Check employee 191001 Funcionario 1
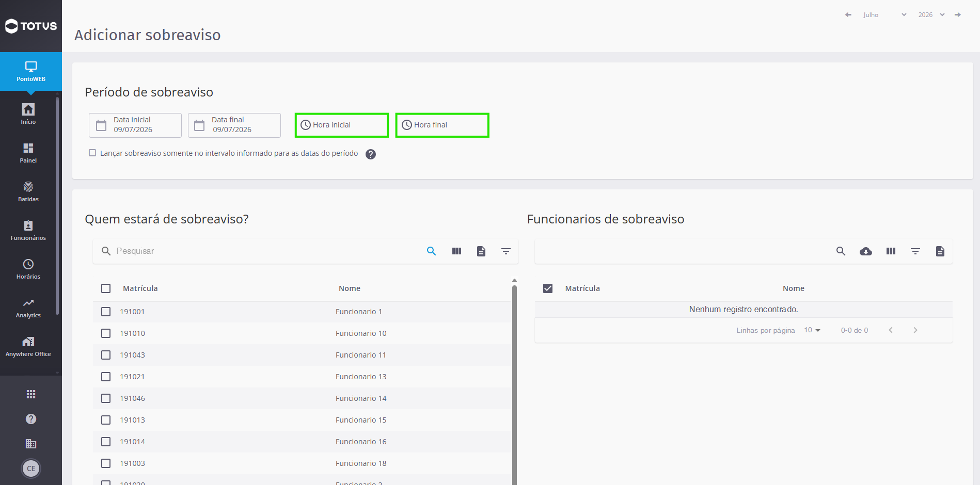 pyautogui.click(x=106, y=312)
